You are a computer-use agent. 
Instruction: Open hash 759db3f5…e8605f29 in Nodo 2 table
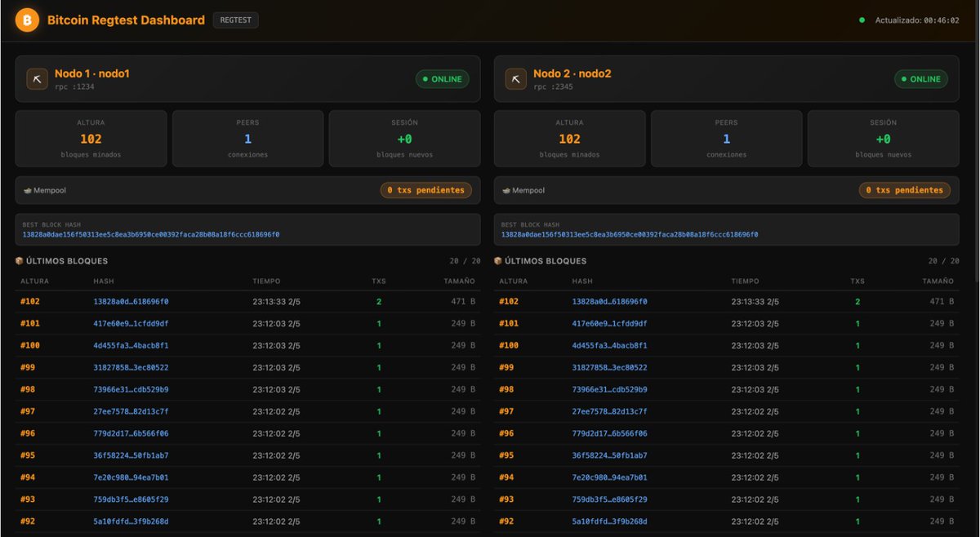[x=609, y=499]
